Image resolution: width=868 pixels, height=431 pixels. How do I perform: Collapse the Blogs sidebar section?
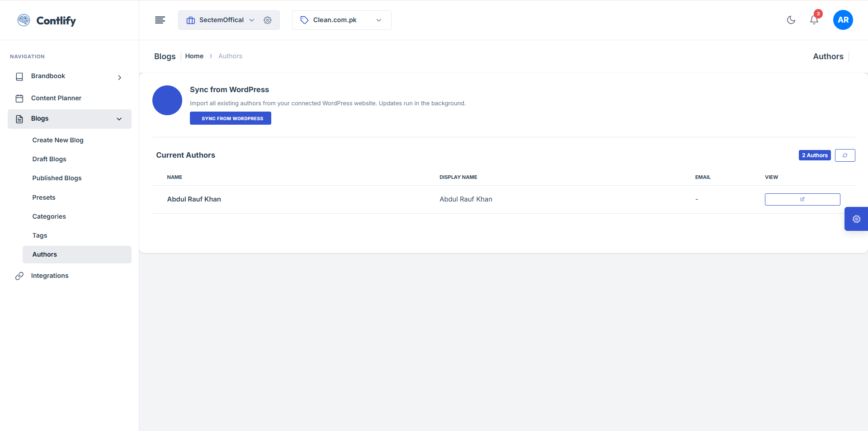tap(119, 119)
